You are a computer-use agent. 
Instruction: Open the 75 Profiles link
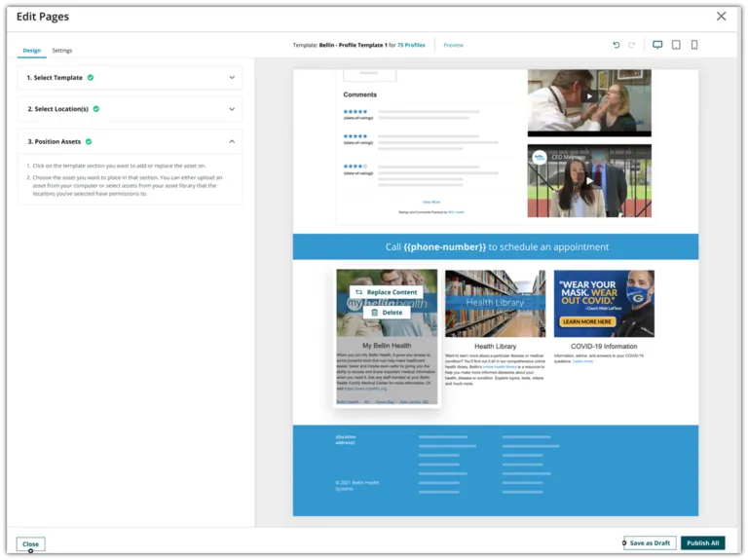[x=411, y=46]
